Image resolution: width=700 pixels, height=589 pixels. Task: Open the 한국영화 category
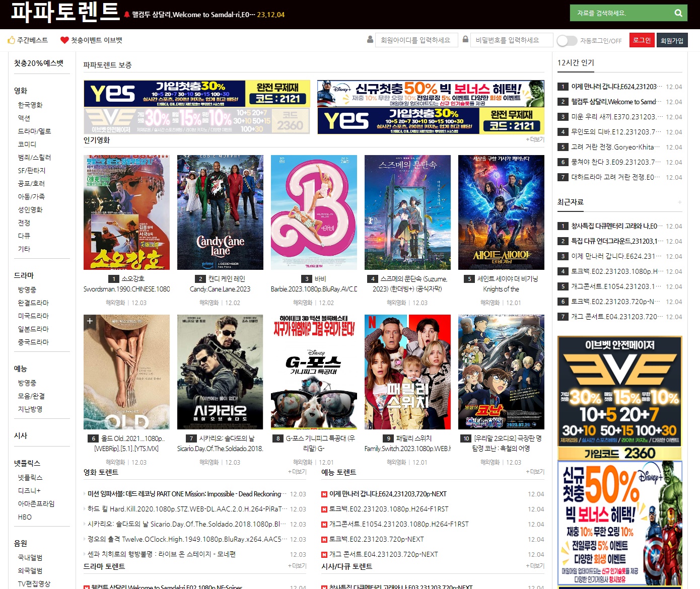[x=30, y=105]
